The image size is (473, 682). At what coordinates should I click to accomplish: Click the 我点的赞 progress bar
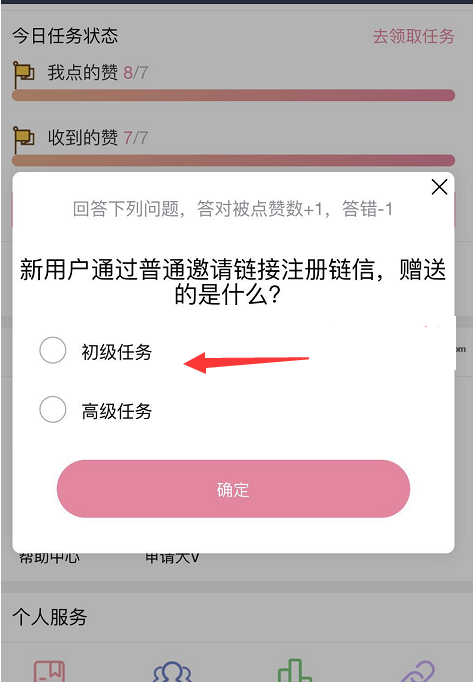[x=233, y=95]
